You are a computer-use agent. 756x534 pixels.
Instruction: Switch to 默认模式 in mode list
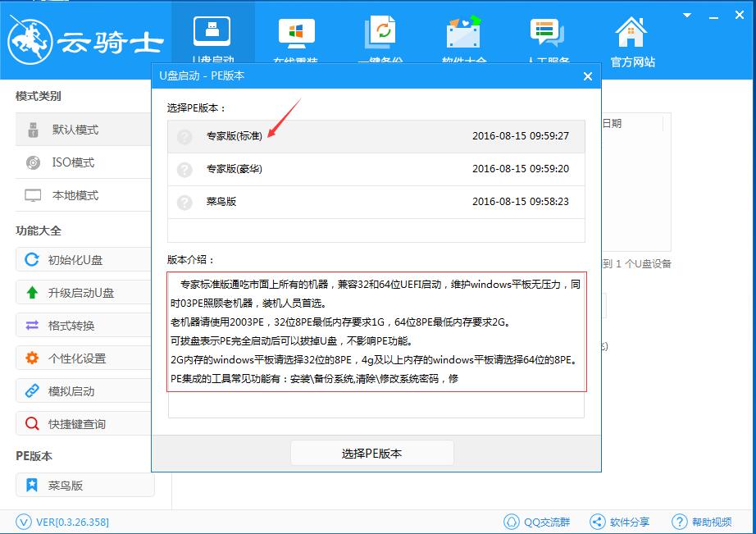click(84, 130)
